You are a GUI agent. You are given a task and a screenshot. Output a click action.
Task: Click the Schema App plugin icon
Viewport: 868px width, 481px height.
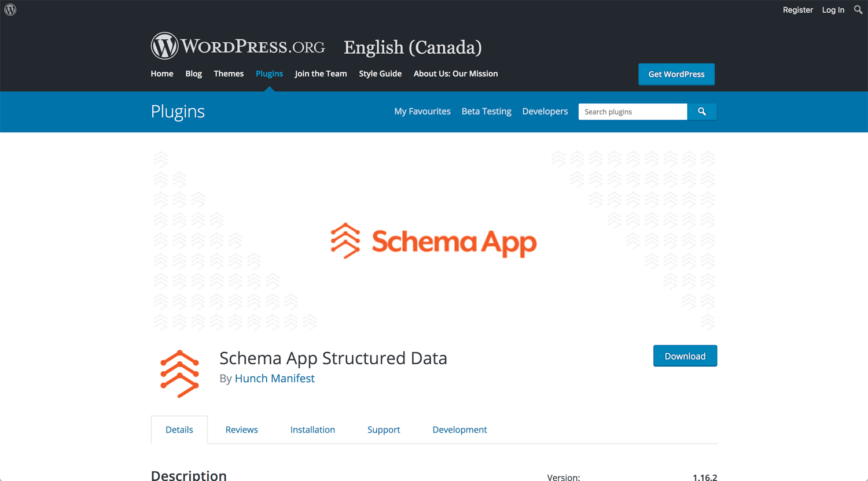(179, 374)
